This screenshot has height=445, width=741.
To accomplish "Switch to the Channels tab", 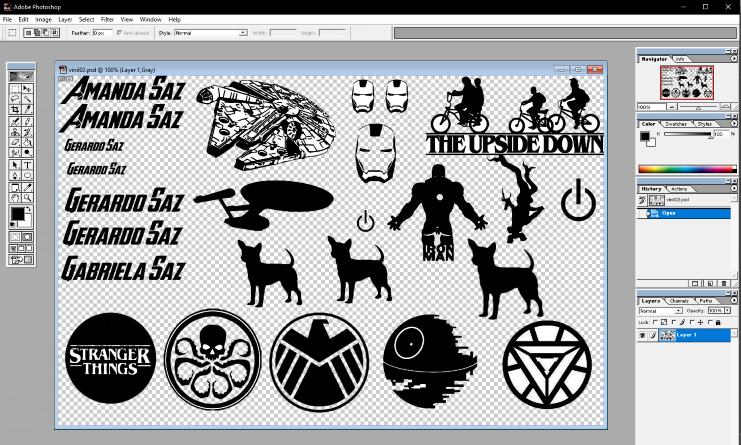I will tap(679, 301).
